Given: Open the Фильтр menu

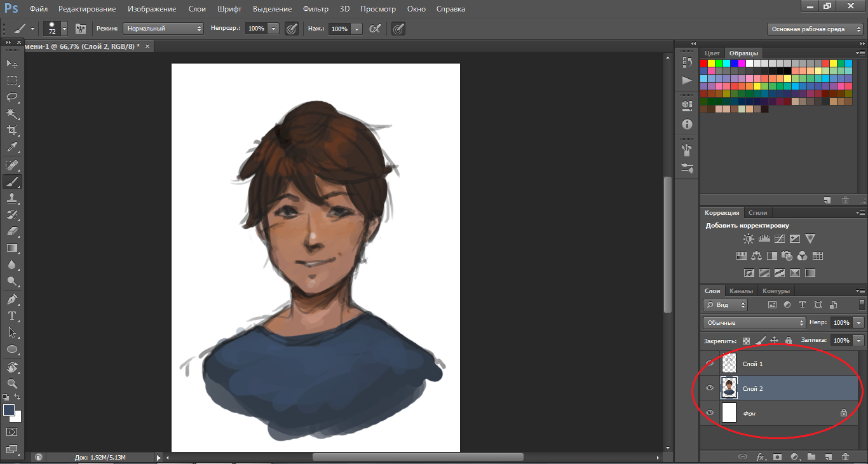Looking at the screenshot, I should point(316,9).
